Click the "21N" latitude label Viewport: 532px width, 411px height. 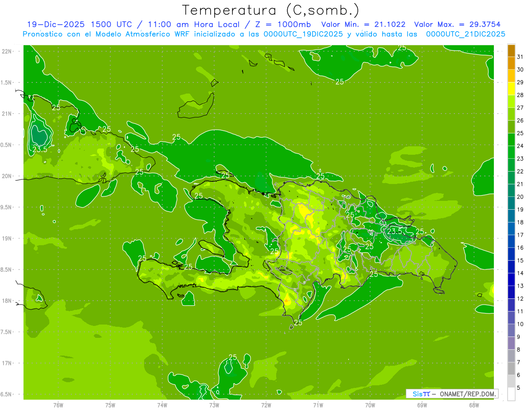point(8,114)
